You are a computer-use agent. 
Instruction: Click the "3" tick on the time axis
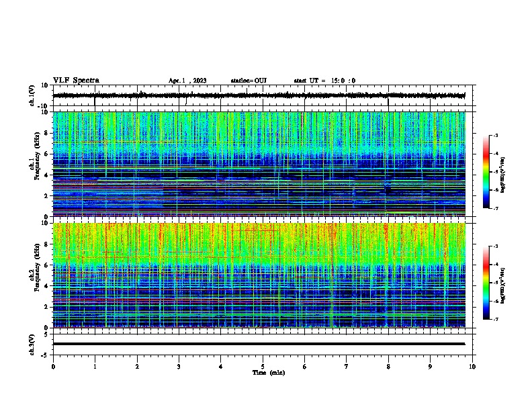coord(179,367)
